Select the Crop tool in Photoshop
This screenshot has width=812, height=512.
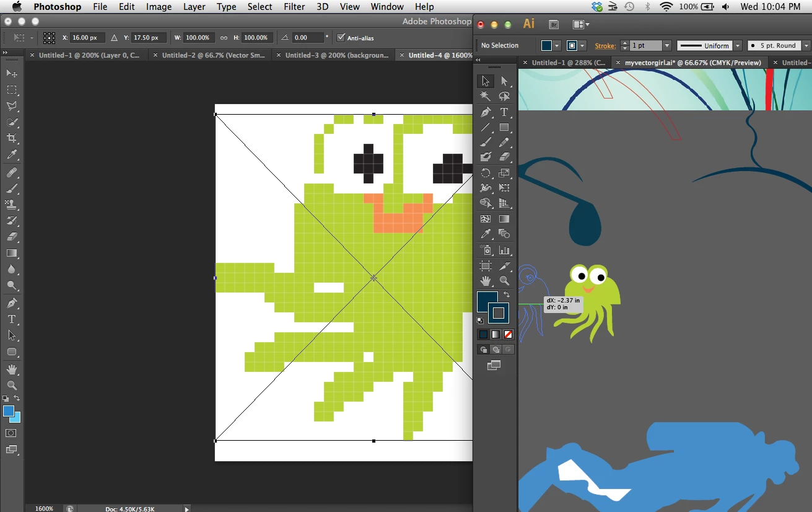pos(12,138)
